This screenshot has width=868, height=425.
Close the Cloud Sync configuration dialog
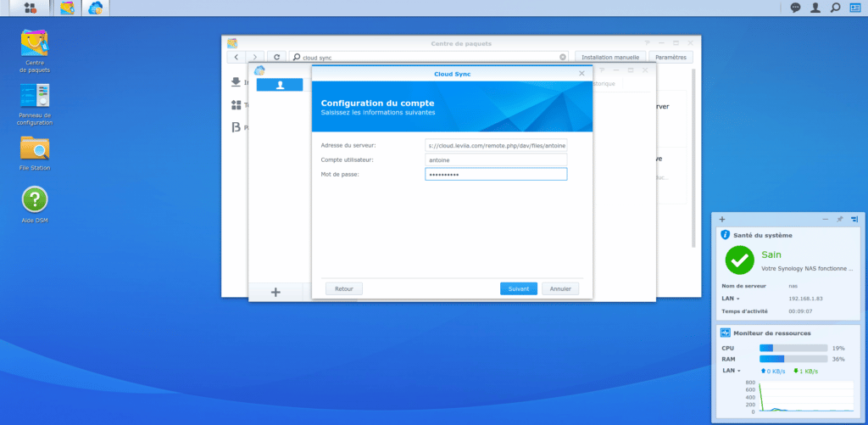(581, 73)
